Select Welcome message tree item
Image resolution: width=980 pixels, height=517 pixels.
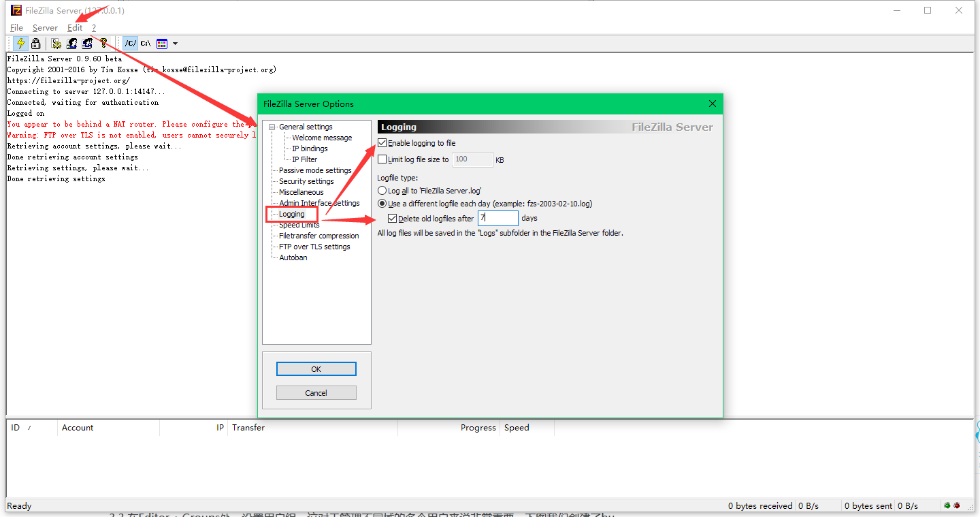click(x=322, y=138)
